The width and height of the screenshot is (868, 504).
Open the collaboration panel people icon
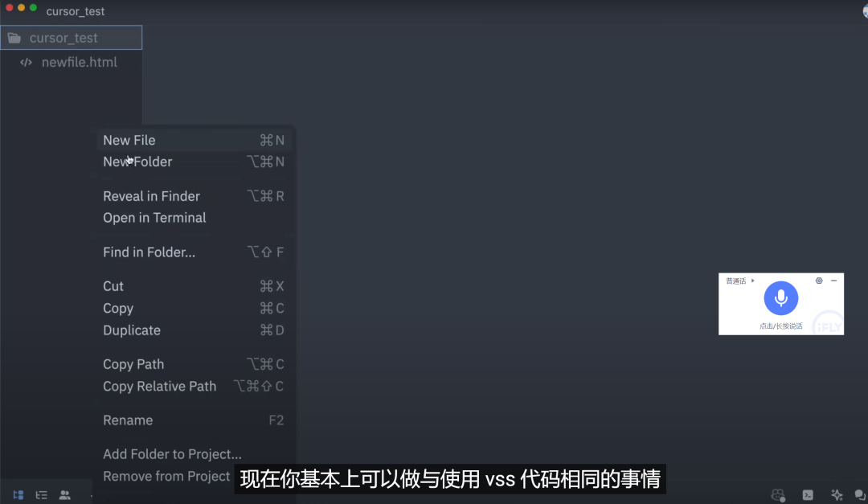65,494
